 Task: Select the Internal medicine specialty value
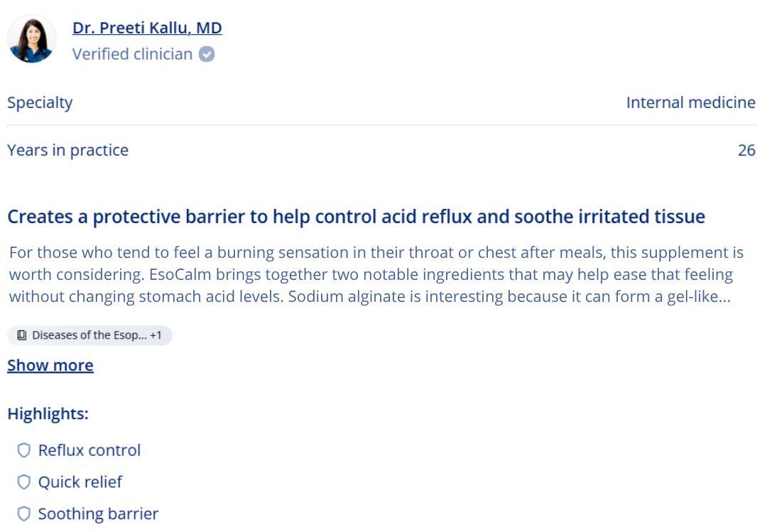tap(691, 102)
